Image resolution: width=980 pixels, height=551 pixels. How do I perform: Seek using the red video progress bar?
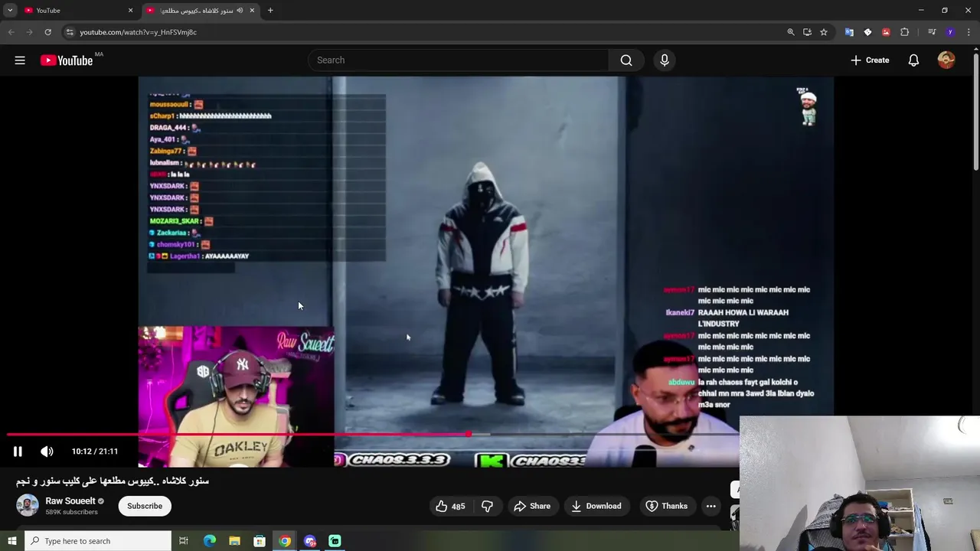(237, 434)
